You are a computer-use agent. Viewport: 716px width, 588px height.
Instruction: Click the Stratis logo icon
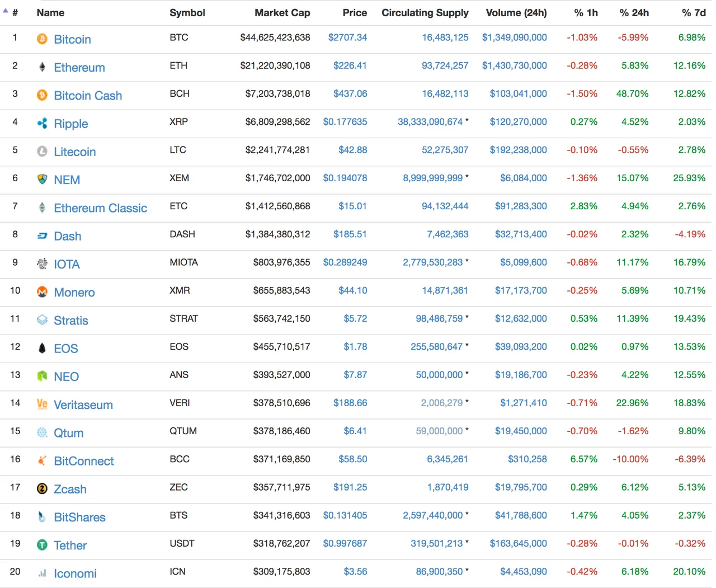[x=42, y=320]
